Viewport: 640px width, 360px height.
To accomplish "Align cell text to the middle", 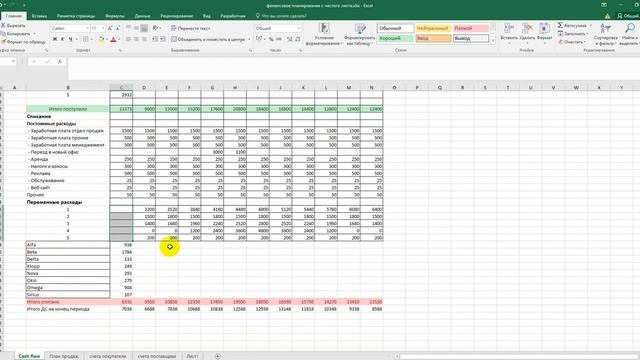I will pos(136,28).
